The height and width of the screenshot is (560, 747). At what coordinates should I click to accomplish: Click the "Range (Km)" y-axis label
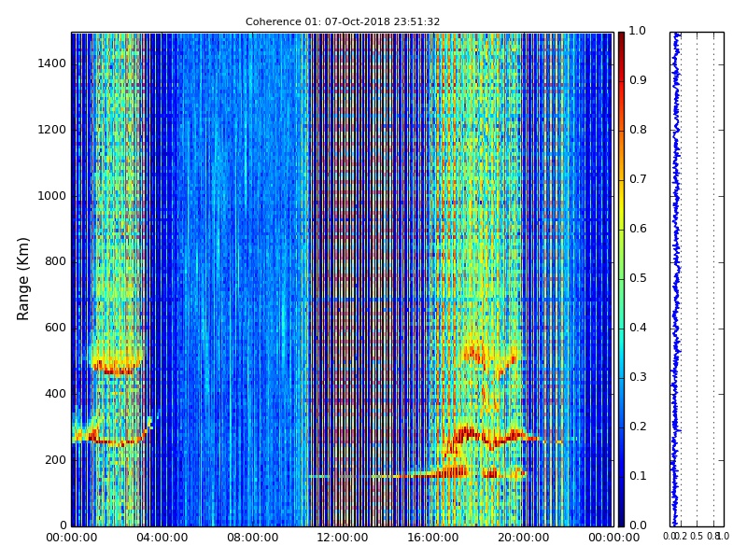(22, 279)
